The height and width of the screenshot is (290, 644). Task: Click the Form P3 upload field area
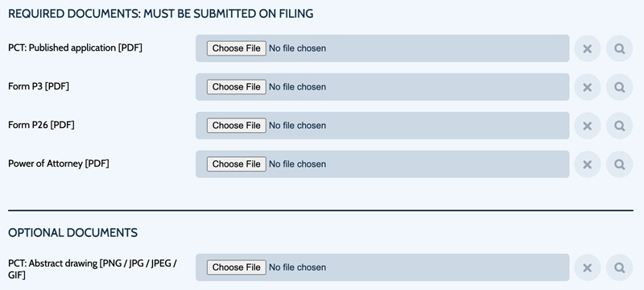click(x=382, y=87)
